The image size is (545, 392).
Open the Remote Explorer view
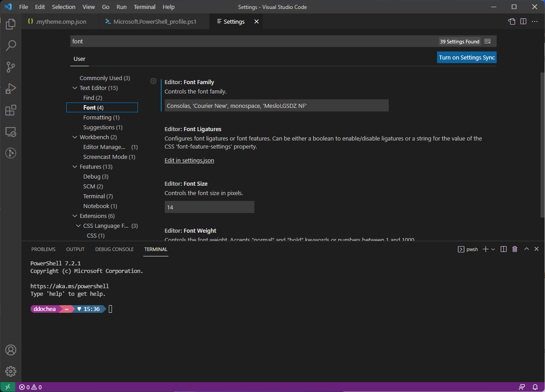11,132
